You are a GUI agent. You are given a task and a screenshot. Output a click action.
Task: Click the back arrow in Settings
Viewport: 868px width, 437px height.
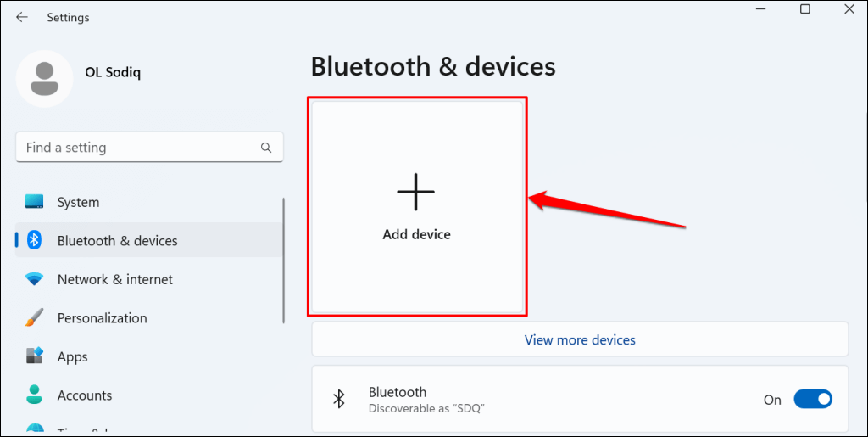coord(21,18)
